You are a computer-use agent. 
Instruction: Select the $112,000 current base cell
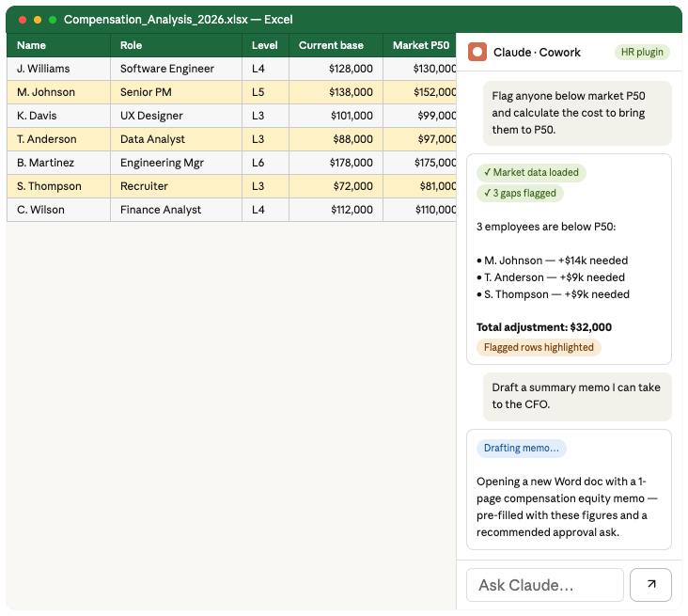336,210
